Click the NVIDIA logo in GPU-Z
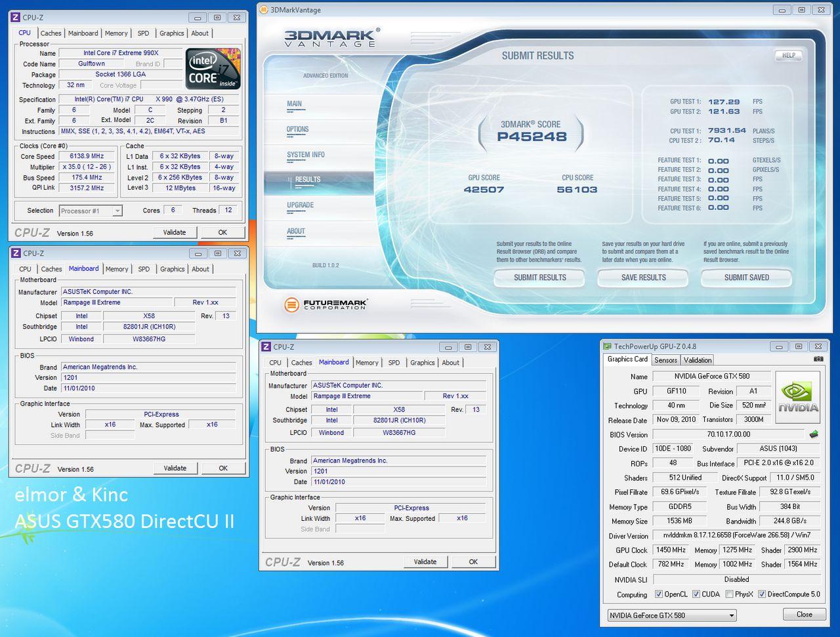The height and width of the screenshot is (637, 840). pyautogui.click(x=798, y=398)
